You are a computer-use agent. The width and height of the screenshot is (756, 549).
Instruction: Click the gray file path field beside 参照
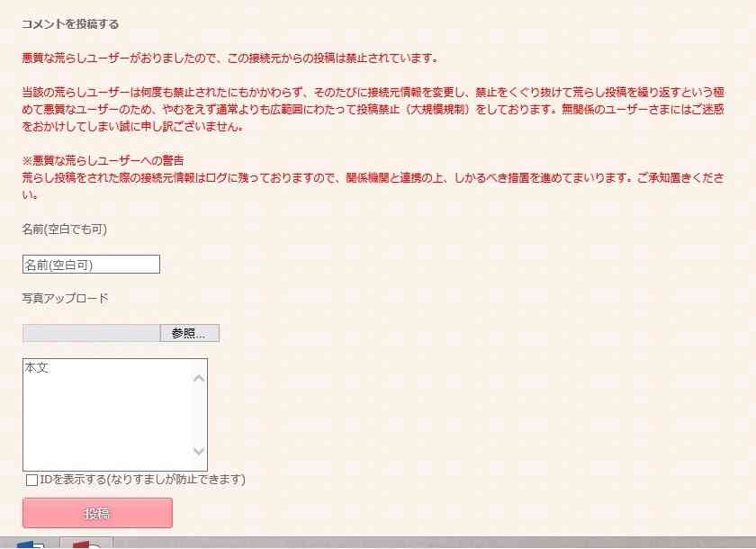click(x=91, y=333)
